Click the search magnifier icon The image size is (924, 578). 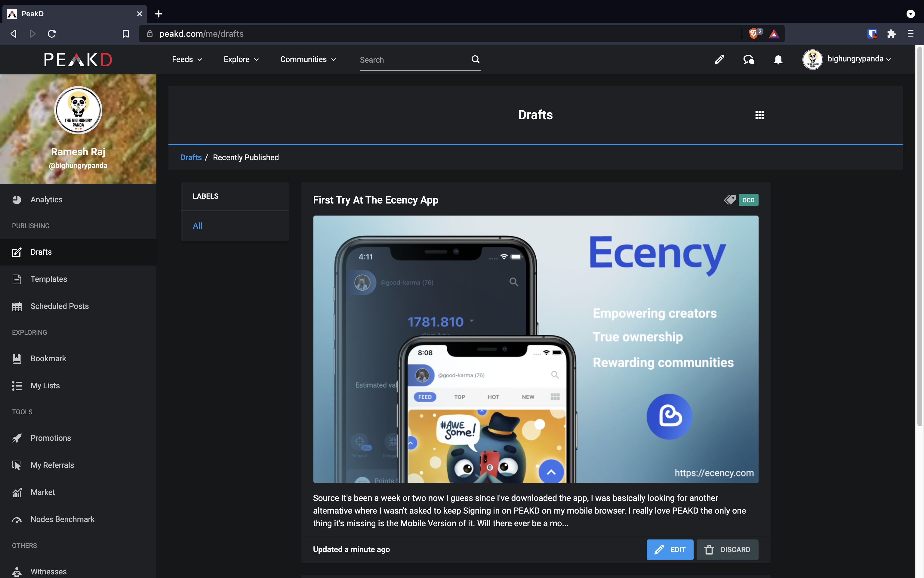point(475,59)
